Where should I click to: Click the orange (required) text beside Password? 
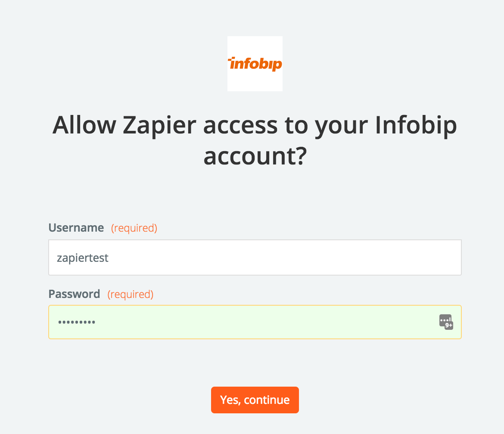point(131,294)
